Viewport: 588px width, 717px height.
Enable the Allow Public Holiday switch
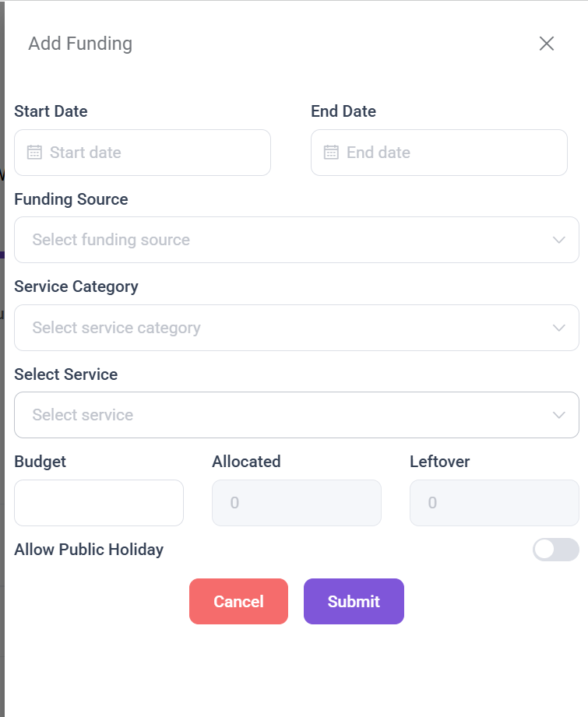[x=555, y=550]
